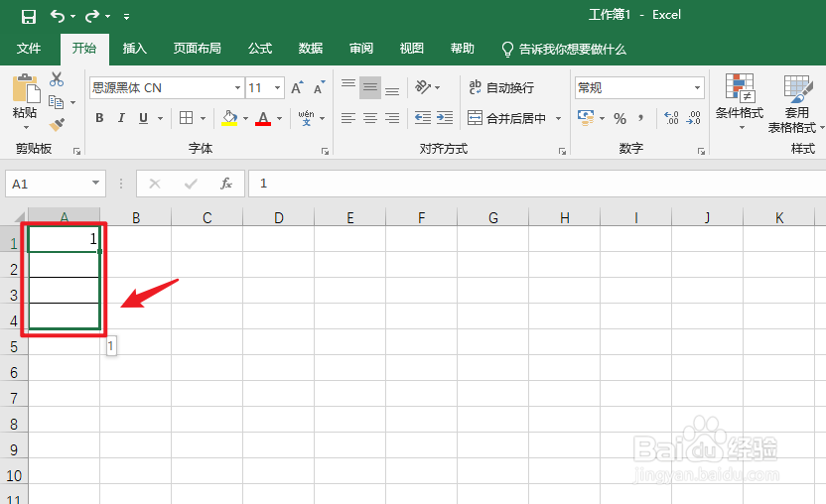Apply the accounting number format icon
The image size is (826, 504).
(586, 117)
